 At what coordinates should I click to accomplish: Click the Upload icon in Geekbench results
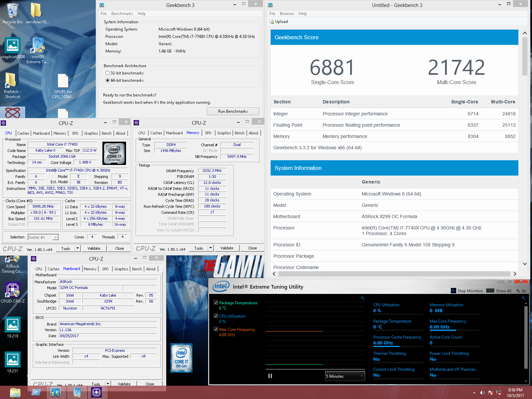coord(272,22)
